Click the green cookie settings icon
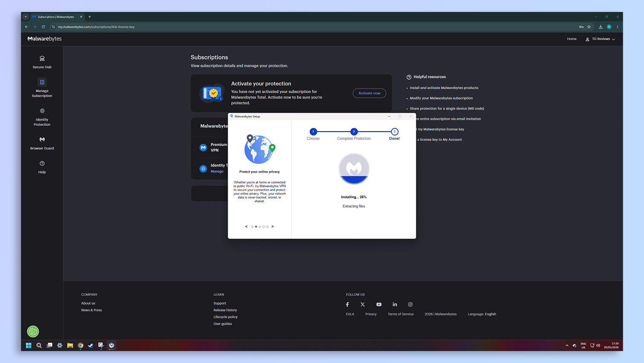This screenshot has width=644, height=363. [x=33, y=331]
